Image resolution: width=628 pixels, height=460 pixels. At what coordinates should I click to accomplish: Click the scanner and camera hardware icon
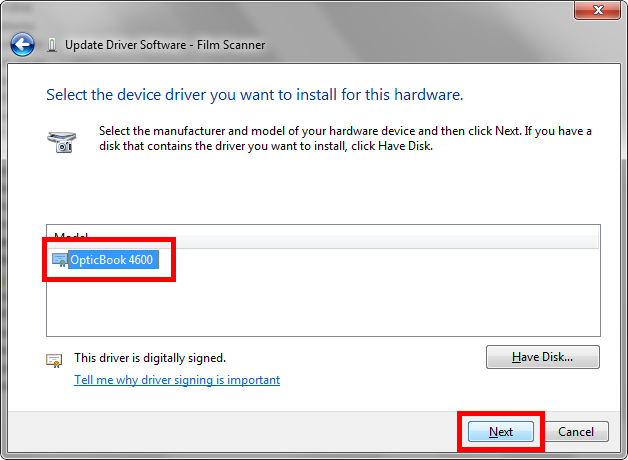[62, 142]
